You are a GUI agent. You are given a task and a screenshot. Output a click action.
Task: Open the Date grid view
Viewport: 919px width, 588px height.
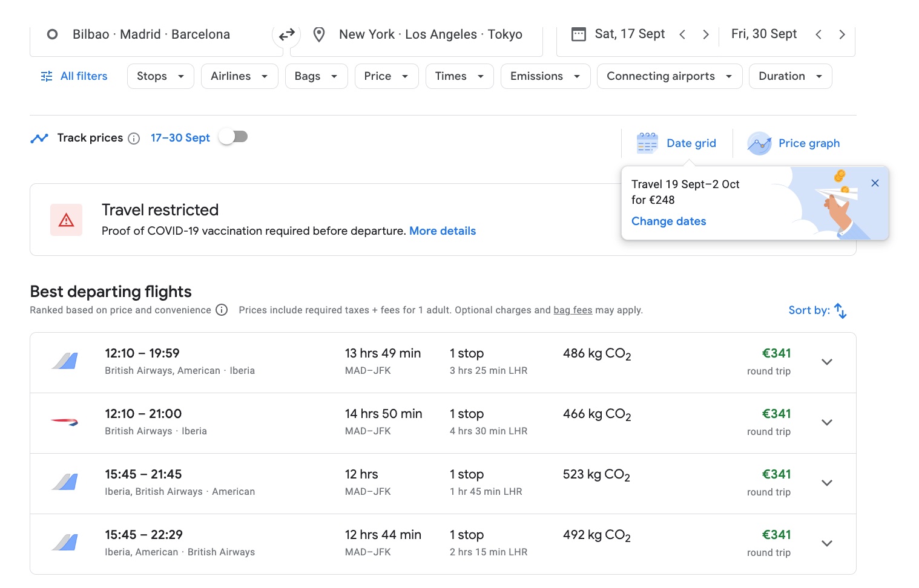click(677, 143)
